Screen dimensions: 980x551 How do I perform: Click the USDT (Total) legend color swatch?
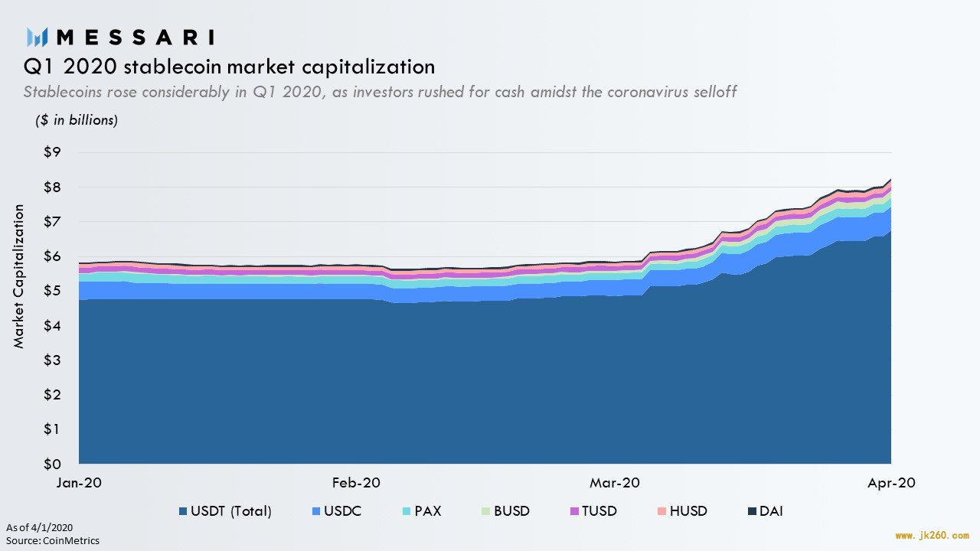coord(182,511)
